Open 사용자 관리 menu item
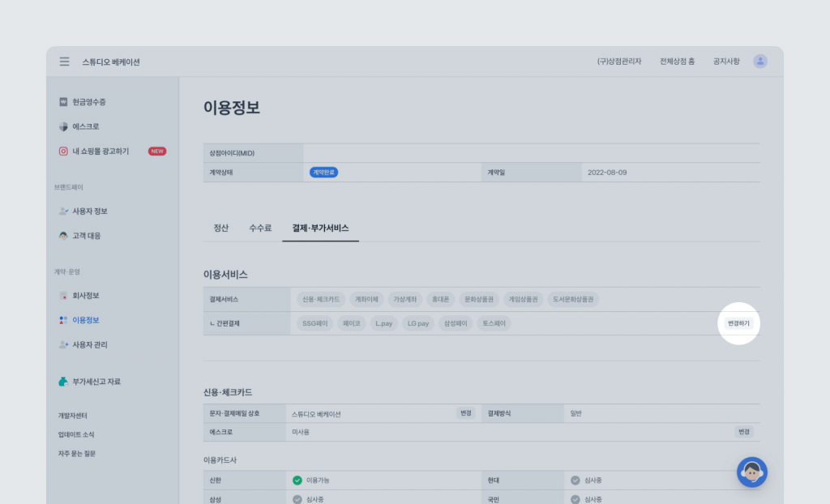The height and width of the screenshot is (504, 830). pos(90,344)
